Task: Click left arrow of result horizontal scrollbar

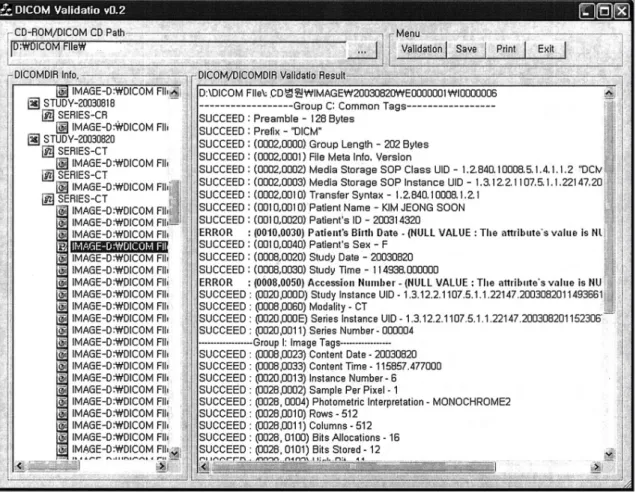Action: 204,467
